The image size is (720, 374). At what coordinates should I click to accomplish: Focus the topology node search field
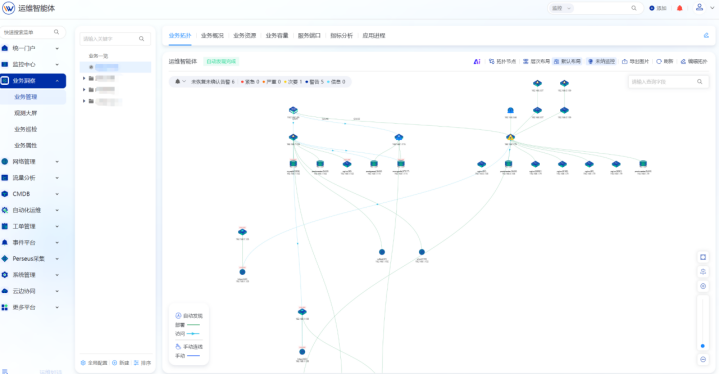pyautogui.click(x=668, y=82)
